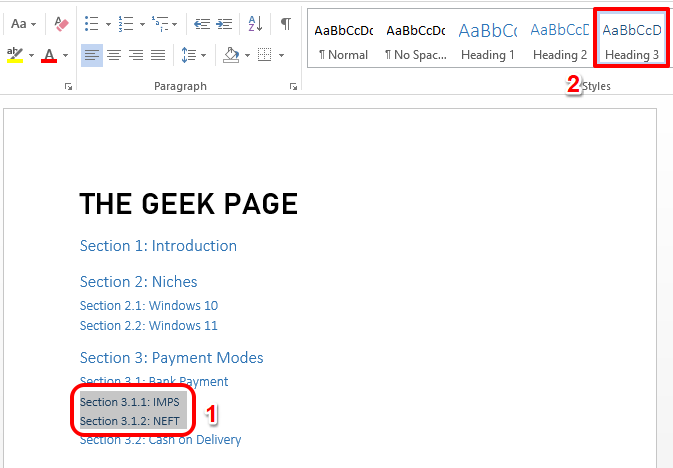Apply a numbered list

pyautogui.click(x=126, y=24)
